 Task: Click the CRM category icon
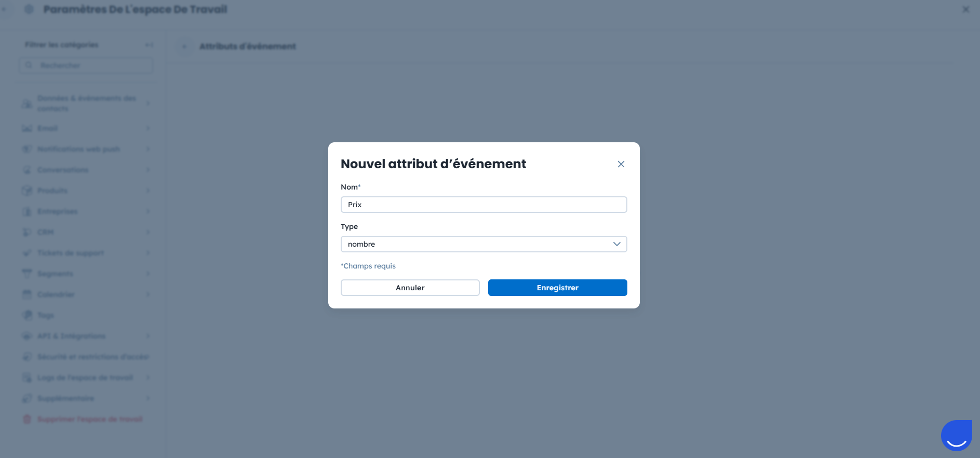[x=27, y=232]
